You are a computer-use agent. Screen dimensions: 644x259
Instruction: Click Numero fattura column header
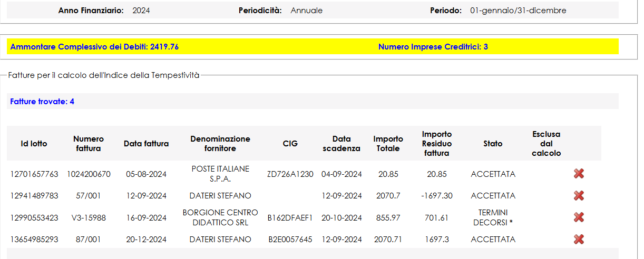(x=89, y=143)
